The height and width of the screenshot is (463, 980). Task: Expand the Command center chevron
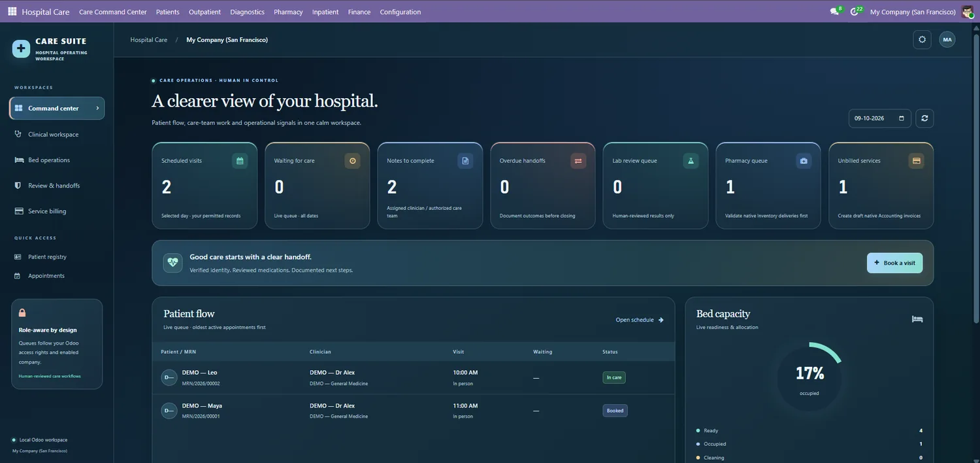click(97, 109)
